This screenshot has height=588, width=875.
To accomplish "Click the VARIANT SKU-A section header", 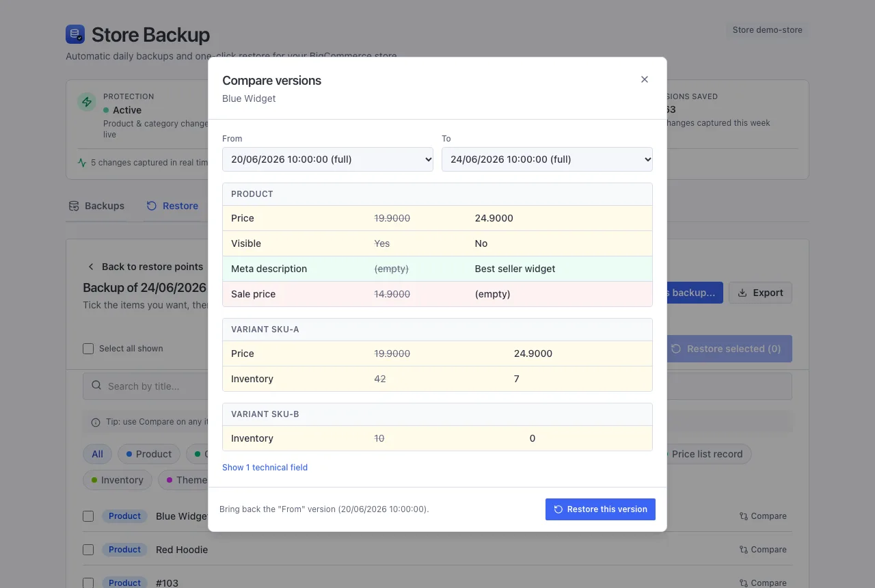I will coord(437,330).
